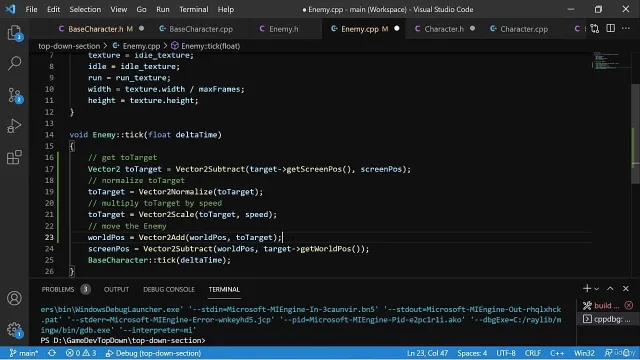This screenshot has width=640, height=360.
Task: Click the main branch status item
Action: [24, 353]
